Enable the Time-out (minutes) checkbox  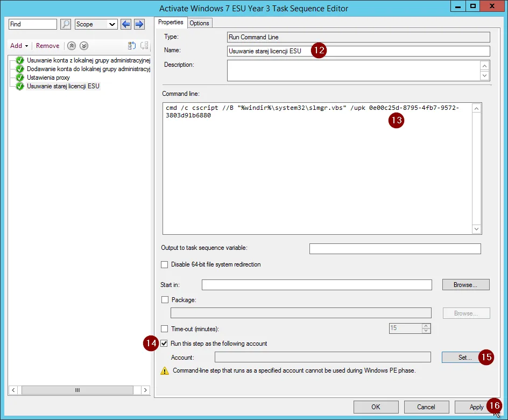165,328
